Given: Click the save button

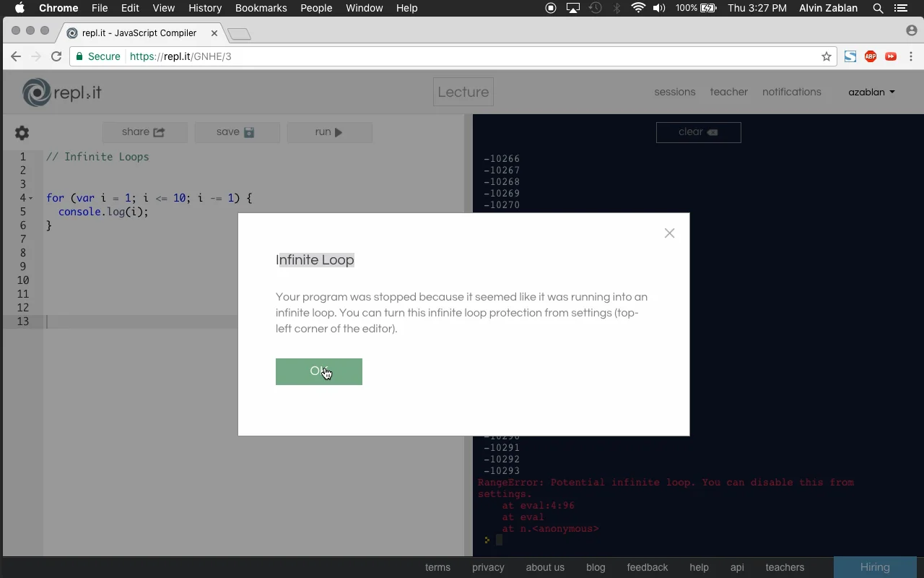Looking at the screenshot, I should (x=237, y=132).
